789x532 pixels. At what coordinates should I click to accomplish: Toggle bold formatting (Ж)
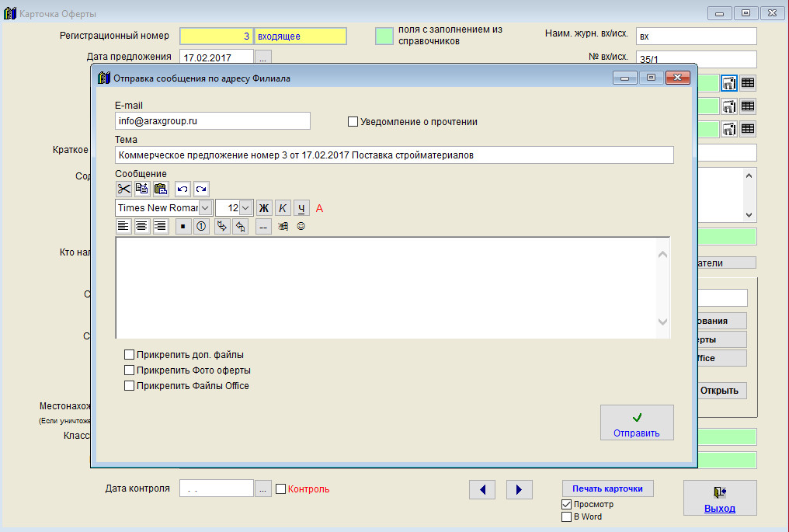click(263, 208)
